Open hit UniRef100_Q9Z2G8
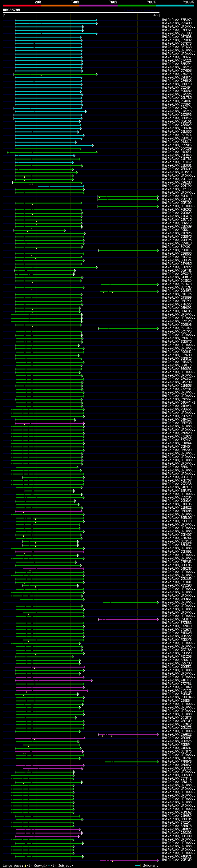The height and width of the screenshot is (868, 197). 177,484
